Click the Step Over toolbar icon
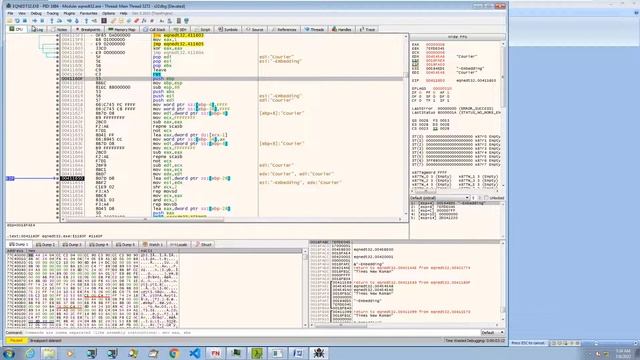 click(x=60, y=20)
